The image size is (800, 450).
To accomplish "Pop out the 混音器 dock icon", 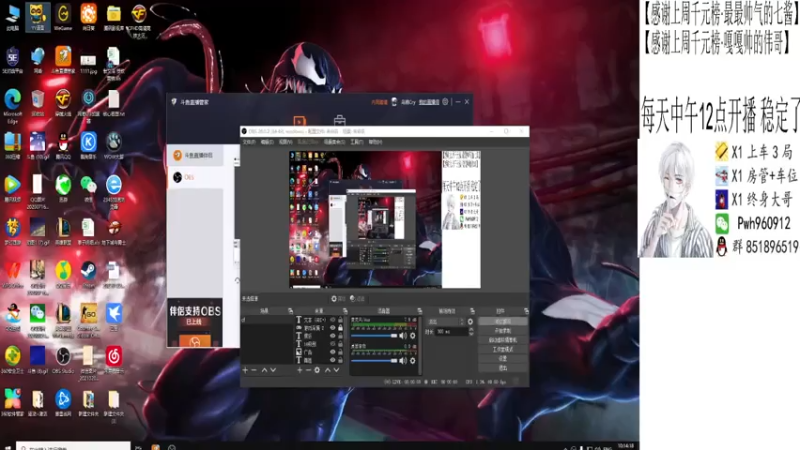I will [419, 311].
